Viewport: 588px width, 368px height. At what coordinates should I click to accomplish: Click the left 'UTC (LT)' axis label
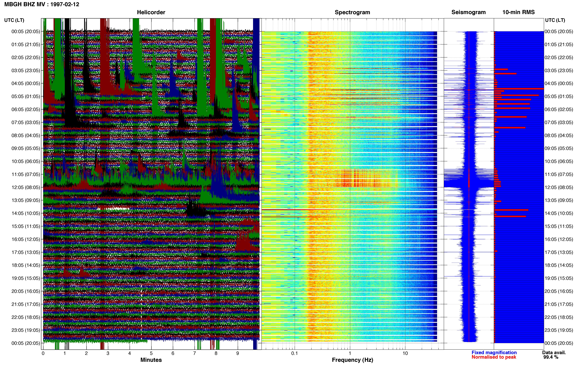[x=14, y=20]
